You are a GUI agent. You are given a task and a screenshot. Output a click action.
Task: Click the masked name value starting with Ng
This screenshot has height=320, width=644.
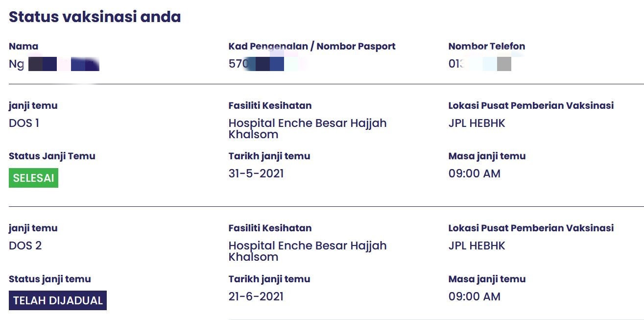[x=54, y=64]
